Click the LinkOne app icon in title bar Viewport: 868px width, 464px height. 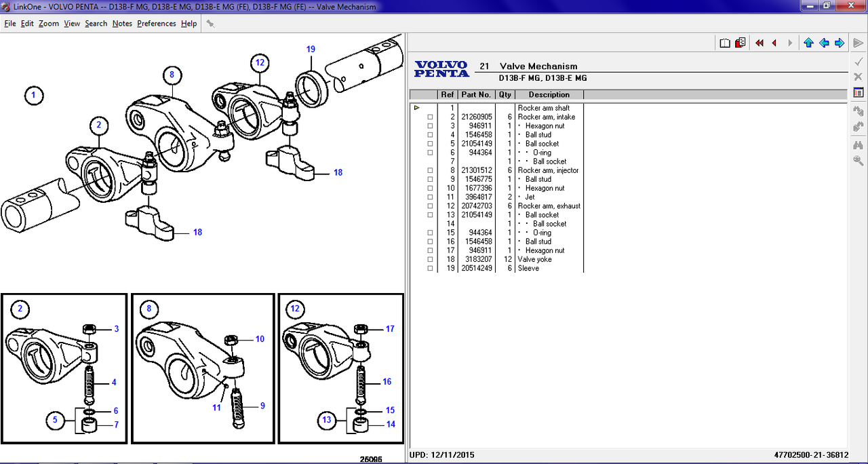(6, 6)
